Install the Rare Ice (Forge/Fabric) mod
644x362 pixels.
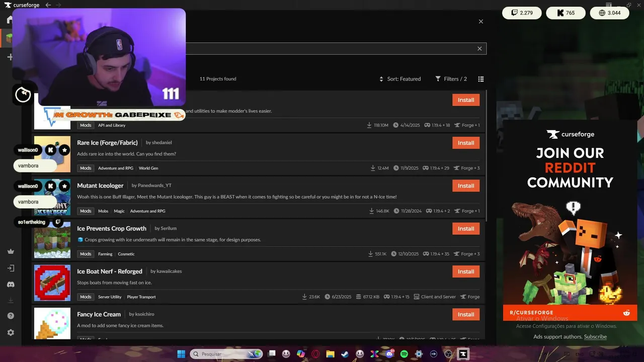click(x=466, y=143)
